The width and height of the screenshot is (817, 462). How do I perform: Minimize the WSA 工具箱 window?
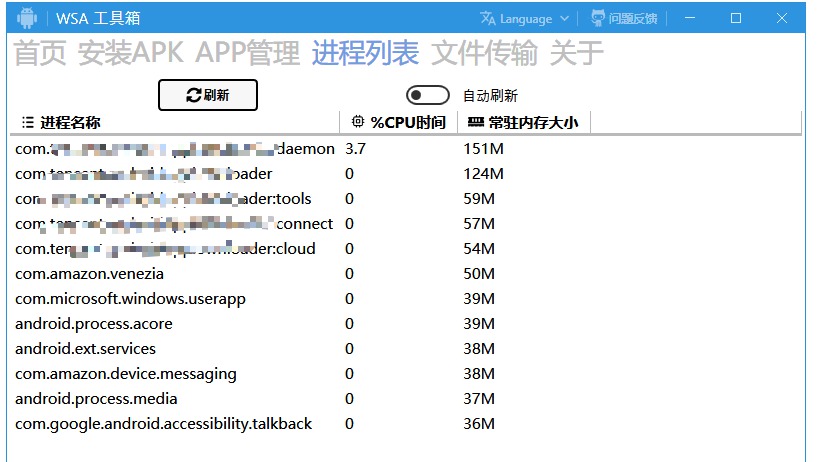pos(690,18)
